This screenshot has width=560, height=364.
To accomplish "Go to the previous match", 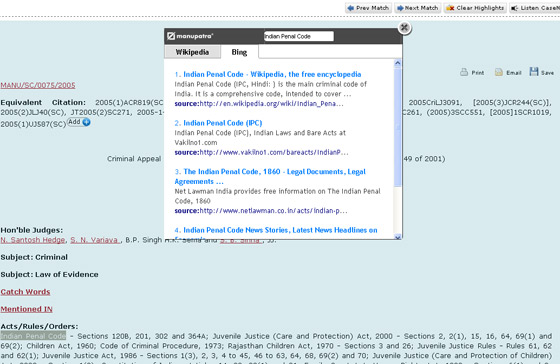I will coord(368,8).
